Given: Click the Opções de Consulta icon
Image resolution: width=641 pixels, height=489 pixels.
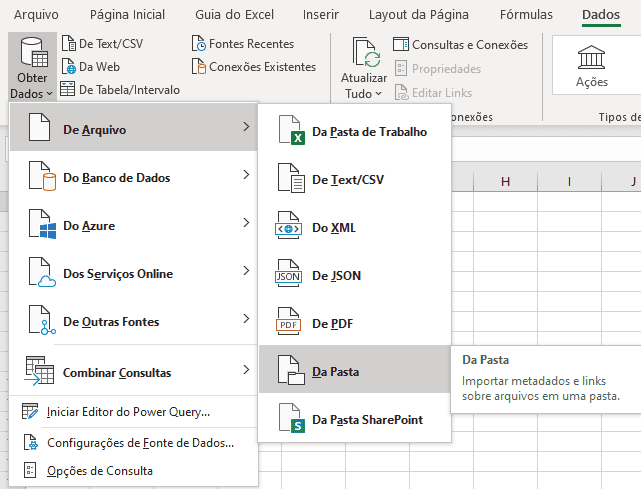Looking at the screenshot, I should point(30,470).
